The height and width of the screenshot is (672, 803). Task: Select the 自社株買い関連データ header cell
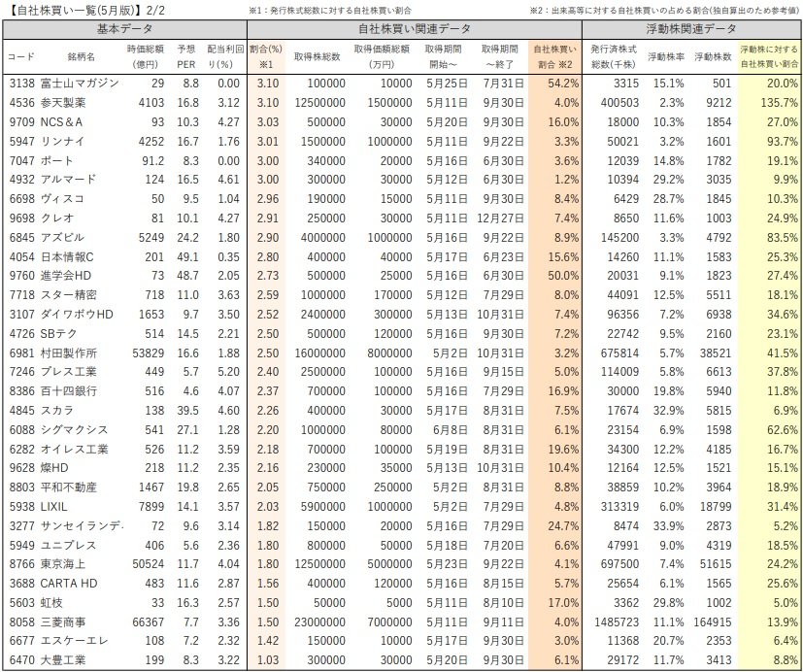coord(415,30)
